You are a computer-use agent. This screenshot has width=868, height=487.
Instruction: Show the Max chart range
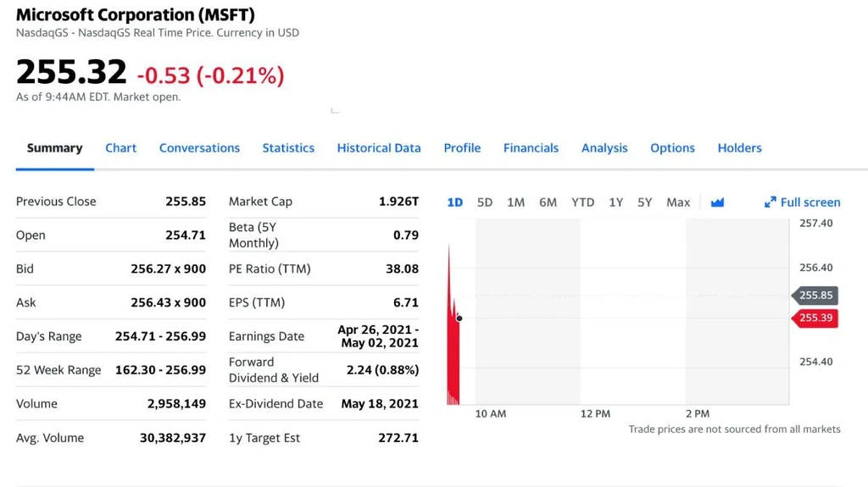678,202
